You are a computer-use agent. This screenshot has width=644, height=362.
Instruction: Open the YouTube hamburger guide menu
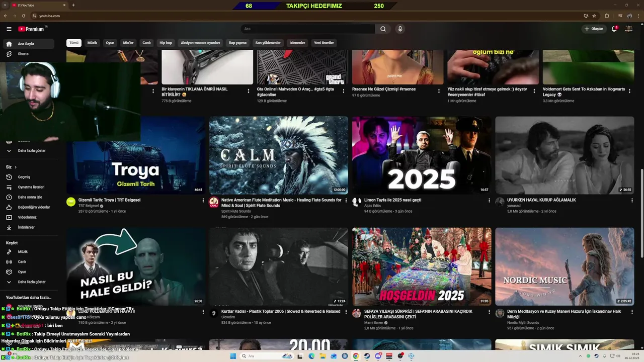[x=9, y=29]
